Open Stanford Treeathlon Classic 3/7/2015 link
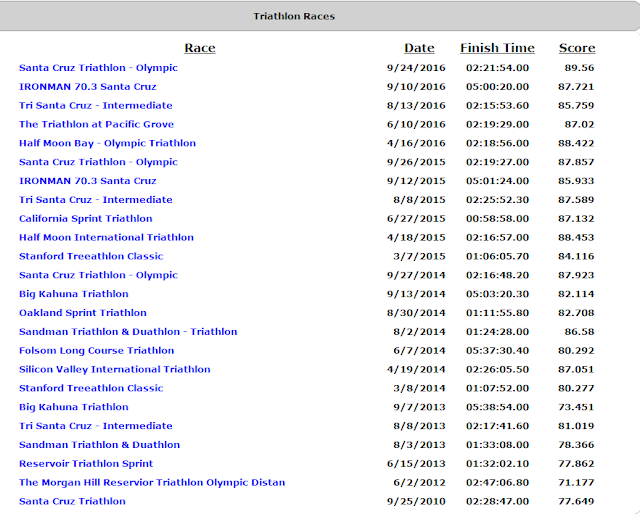640x514 pixels. 91,256
